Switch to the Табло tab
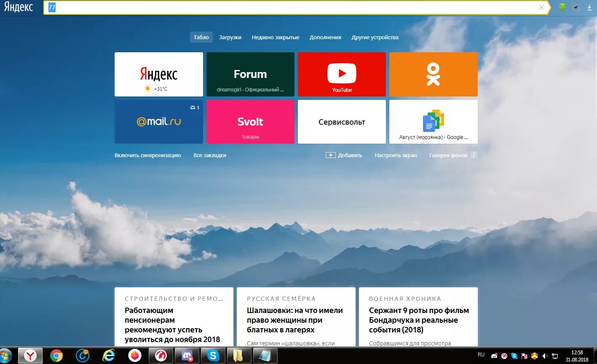This screenshot has width=597, height=364. [x=201, y=37]
